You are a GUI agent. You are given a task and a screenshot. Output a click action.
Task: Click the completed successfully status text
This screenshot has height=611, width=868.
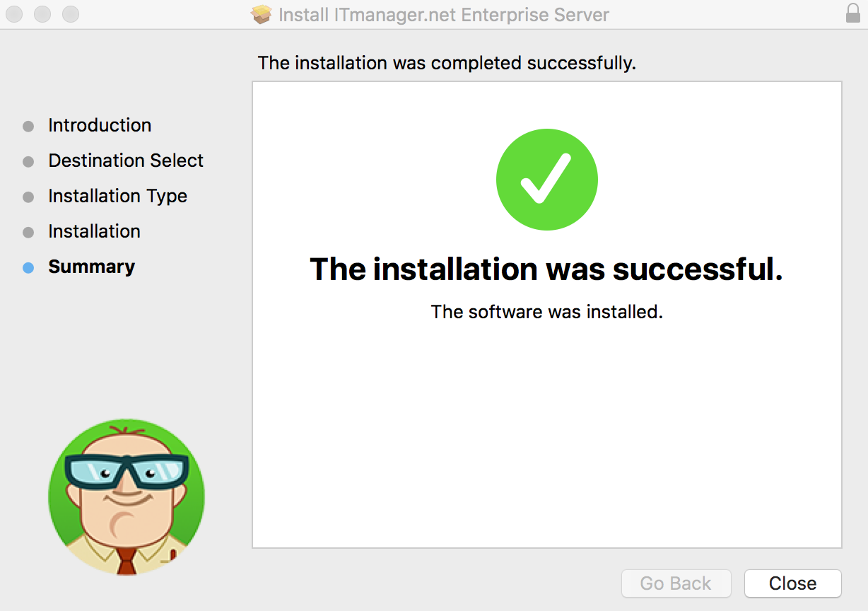click(x=447, y=63)
